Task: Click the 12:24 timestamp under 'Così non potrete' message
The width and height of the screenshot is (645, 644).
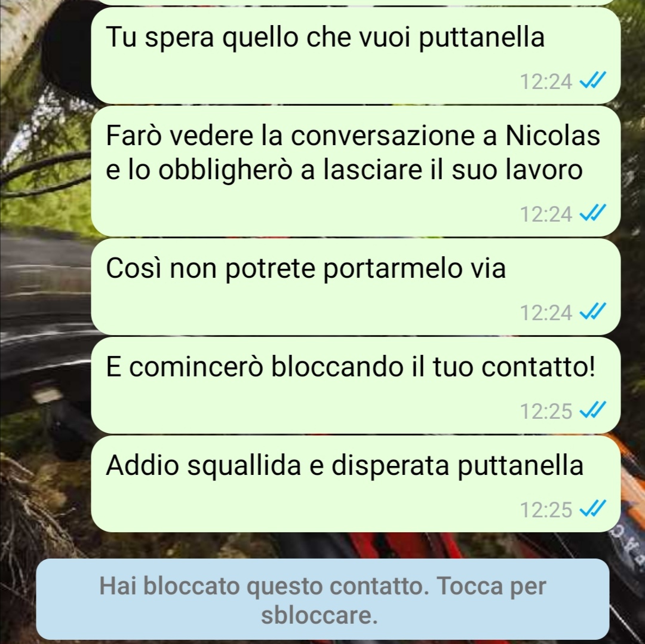Action: tap(546, 313)
